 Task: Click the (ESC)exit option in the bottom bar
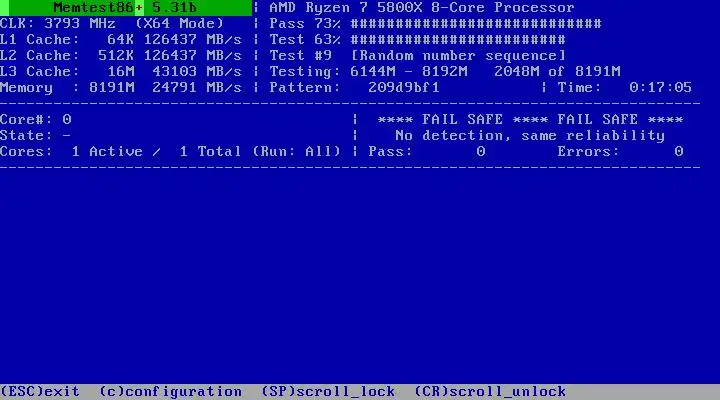coord(40,391)
